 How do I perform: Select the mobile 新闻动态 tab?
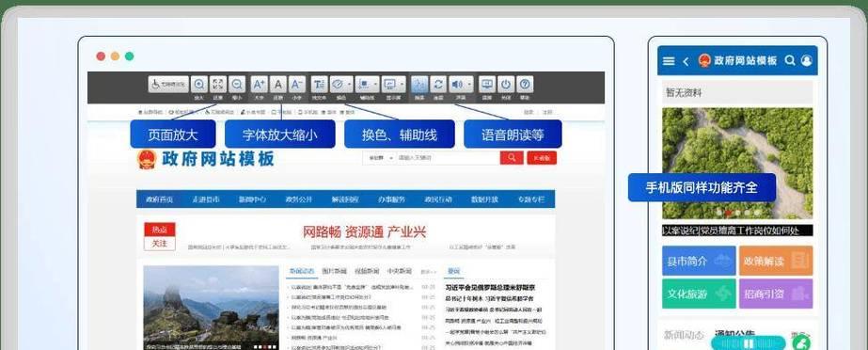point(684,335)
